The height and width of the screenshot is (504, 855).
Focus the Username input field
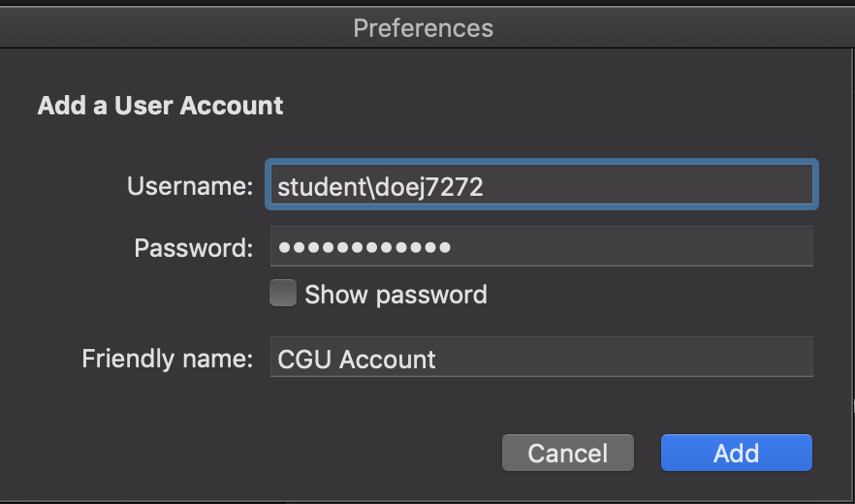[542, 184]
